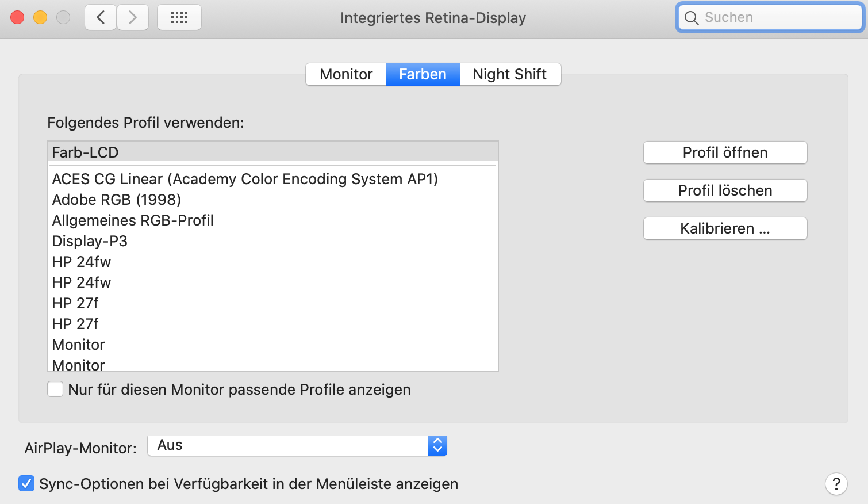Close the window with the red button
Image resolution: width=868 pixels, height=504 pixels.
click(x=17, y=17)
